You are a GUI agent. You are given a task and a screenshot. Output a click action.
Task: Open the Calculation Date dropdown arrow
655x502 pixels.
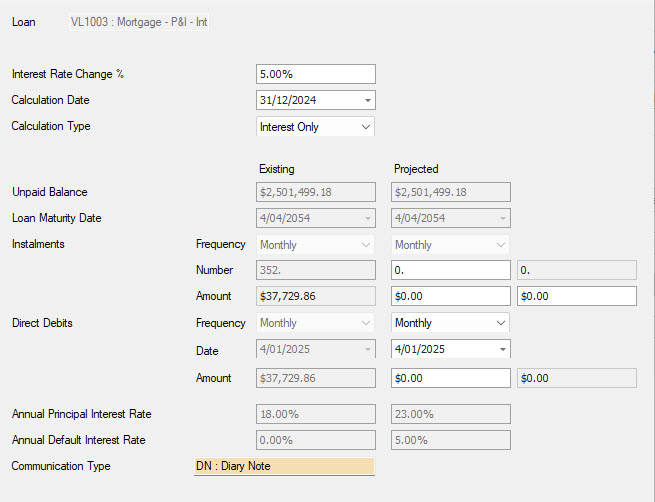click(368, 100)
